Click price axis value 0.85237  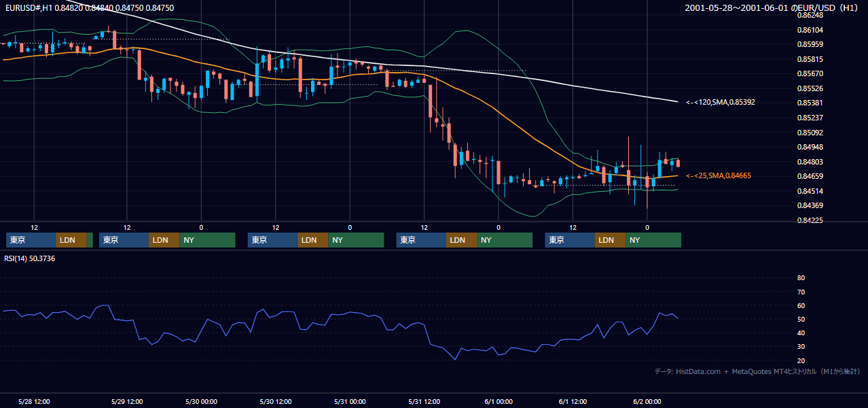click(x=810, y=118)
